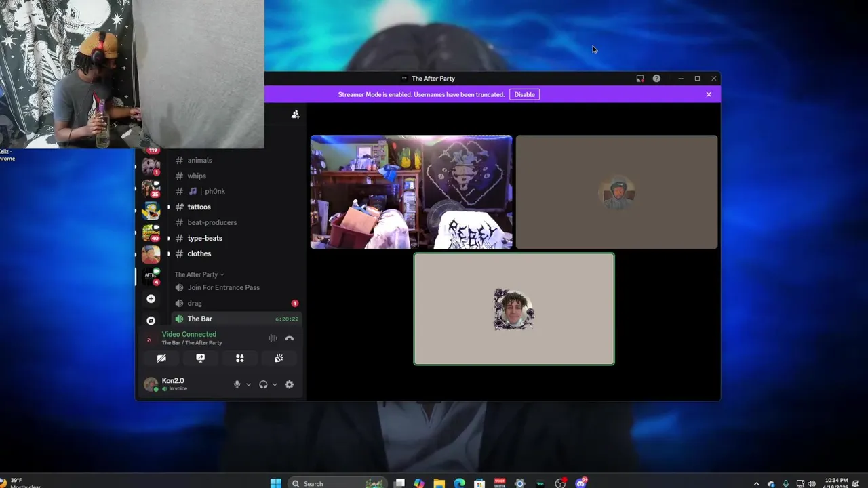Focus the room webcam video tile

click(x=412, y=192)
